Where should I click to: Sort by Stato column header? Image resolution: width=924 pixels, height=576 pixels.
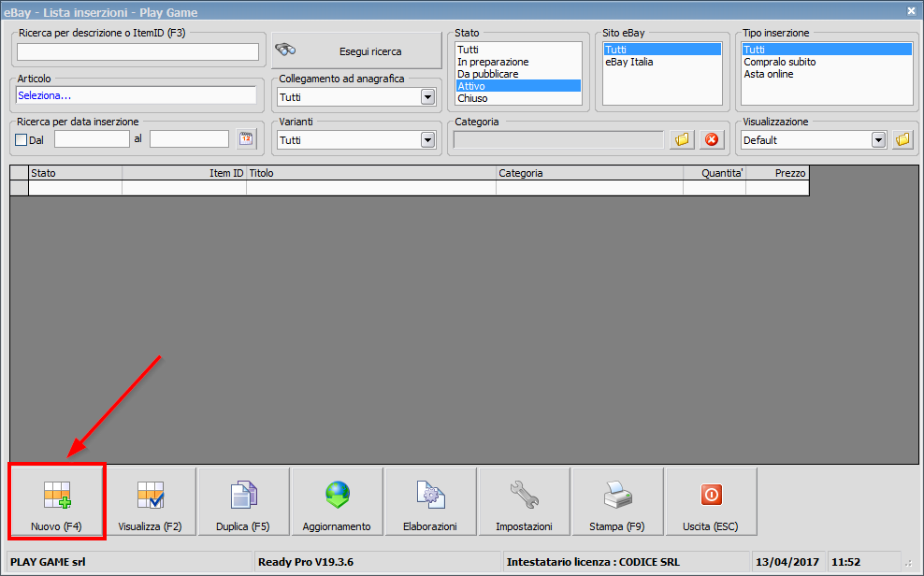(76, 173)
